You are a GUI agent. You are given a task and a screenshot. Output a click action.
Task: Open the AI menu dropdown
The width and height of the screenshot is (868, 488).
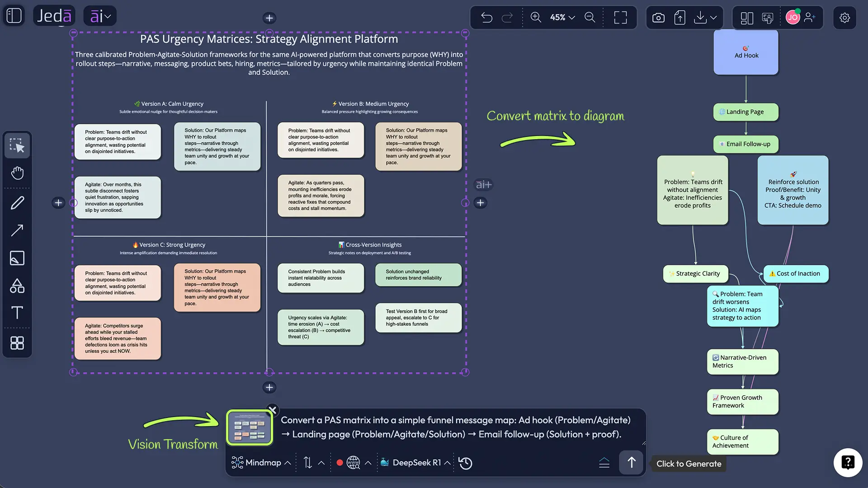point(100,17)
